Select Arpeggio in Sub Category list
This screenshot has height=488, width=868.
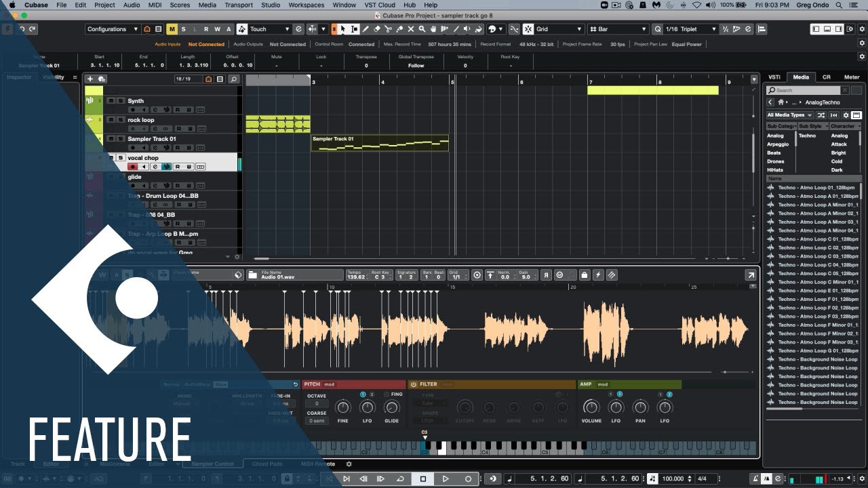pyautogui.click(x=778, y=144)
